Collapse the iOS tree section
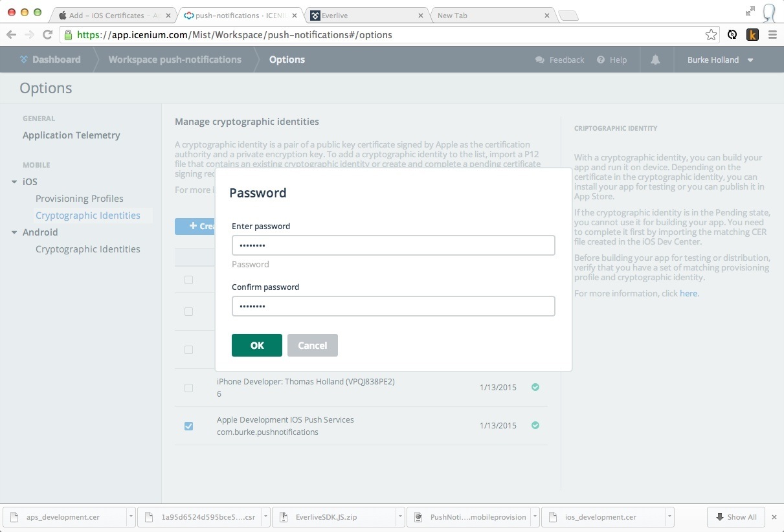The image size is (784, 532). coord(14,182)
